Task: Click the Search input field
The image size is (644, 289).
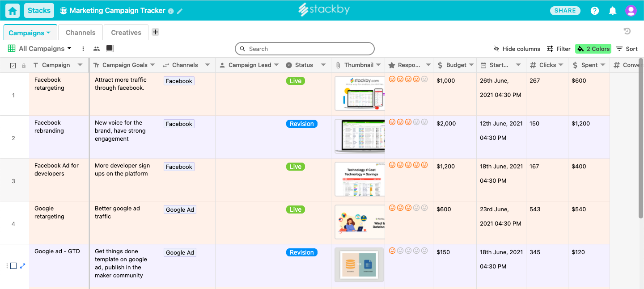Action: point(305,49)
